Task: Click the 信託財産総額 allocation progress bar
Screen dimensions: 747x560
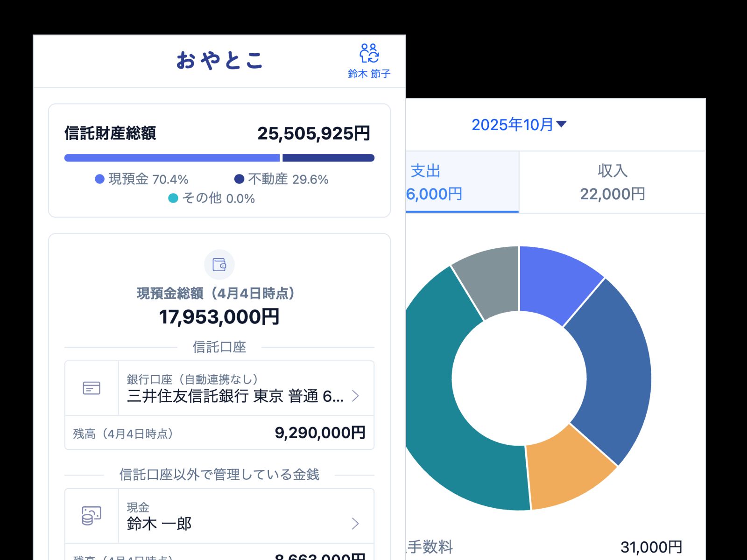Action: click(x=219, y=158)
